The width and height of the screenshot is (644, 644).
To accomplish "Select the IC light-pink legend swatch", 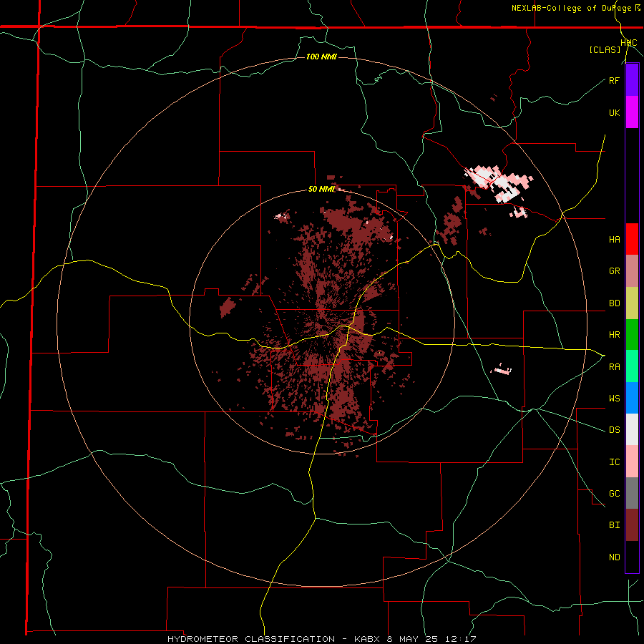I will point(632,462).
